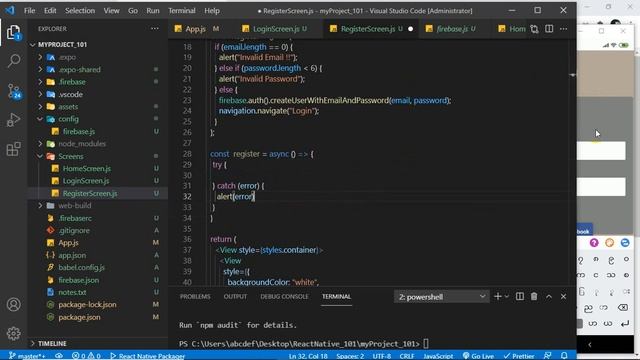Click CRLF end of line setting
The width and height of the screenshot is (640, 360).
point(407,356)
